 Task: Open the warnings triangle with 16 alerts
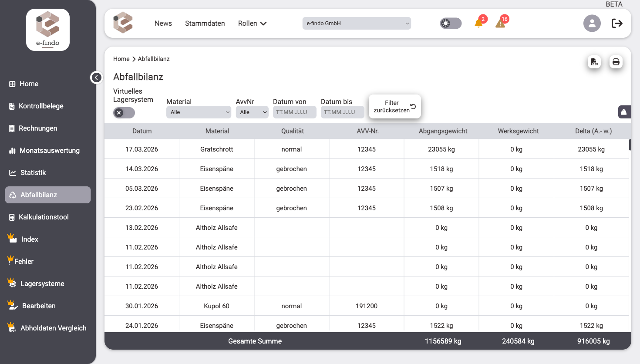[500, 24]
